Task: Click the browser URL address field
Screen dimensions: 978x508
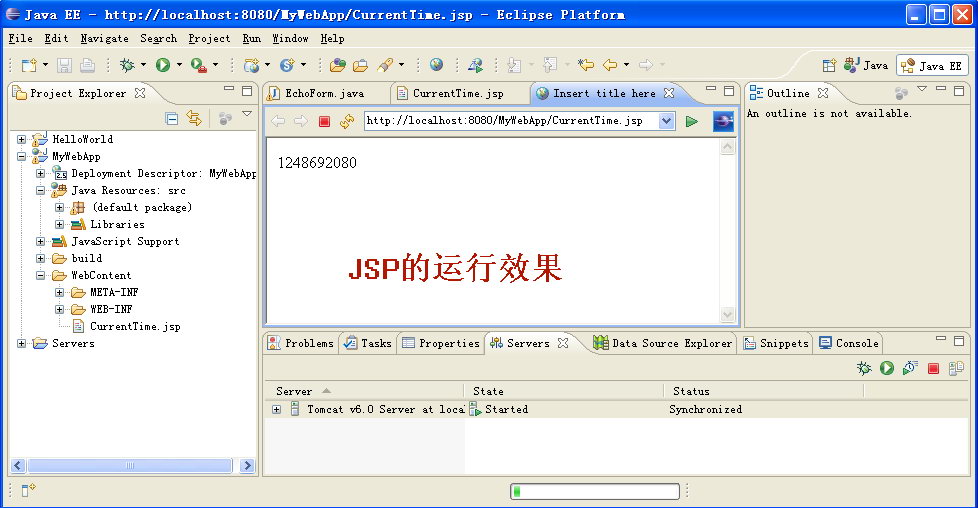Action: [511, 120]
